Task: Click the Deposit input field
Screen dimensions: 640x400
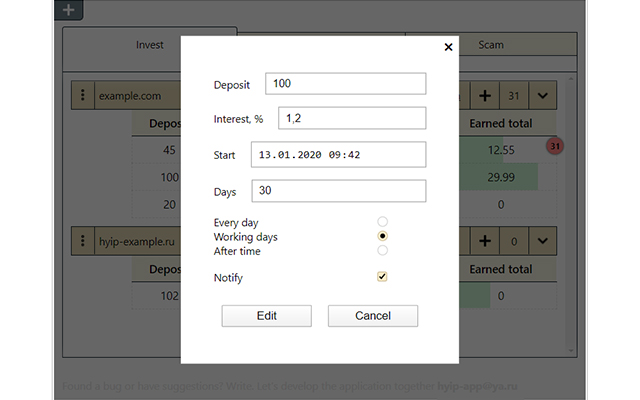Action: (x=346, y=84)
